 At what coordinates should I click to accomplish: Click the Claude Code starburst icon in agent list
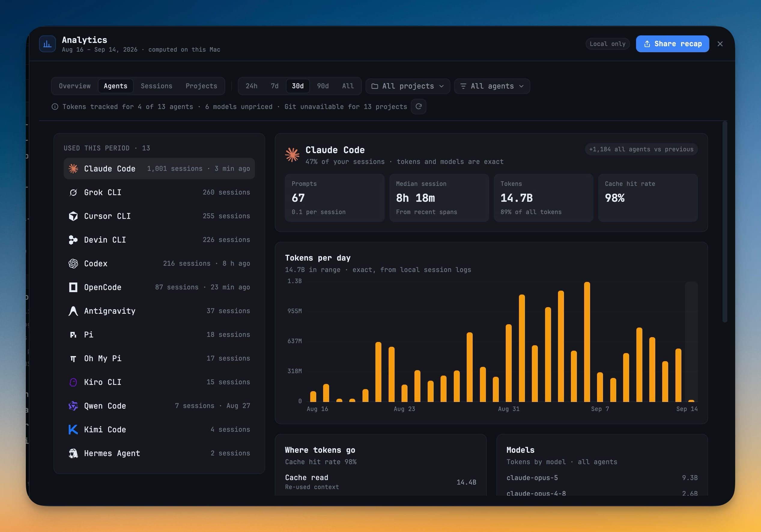pos(73,169)
